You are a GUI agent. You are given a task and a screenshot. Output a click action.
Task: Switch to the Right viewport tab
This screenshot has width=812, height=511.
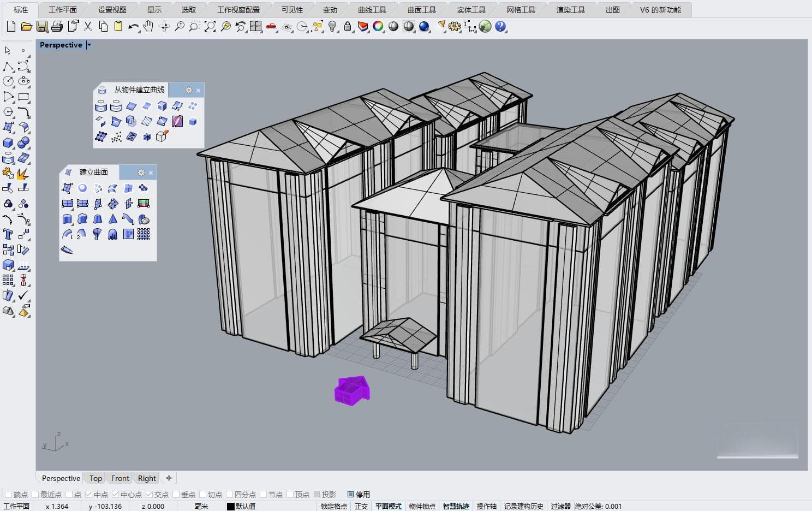pos(147,478)
